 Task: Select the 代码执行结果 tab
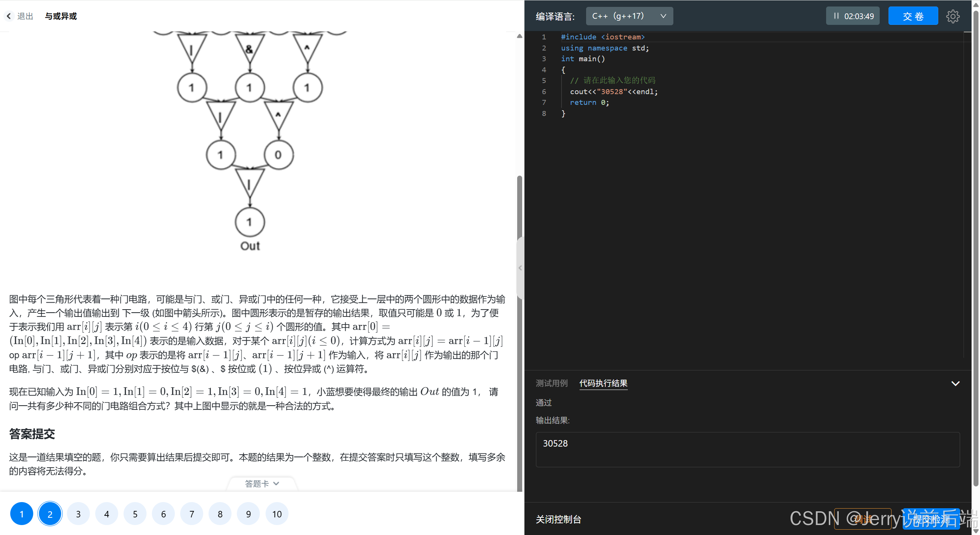(x=603, y=383)
